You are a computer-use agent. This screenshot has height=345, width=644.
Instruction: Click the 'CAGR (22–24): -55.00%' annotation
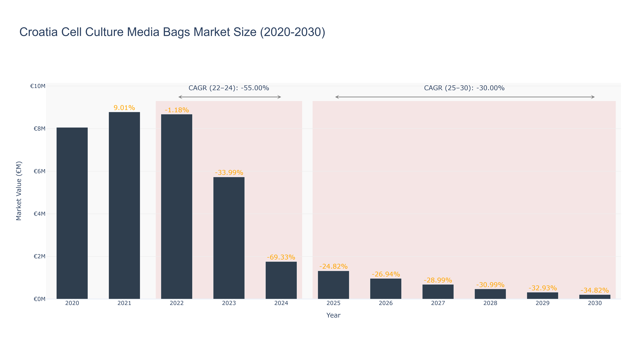click(x=229, y=88)
